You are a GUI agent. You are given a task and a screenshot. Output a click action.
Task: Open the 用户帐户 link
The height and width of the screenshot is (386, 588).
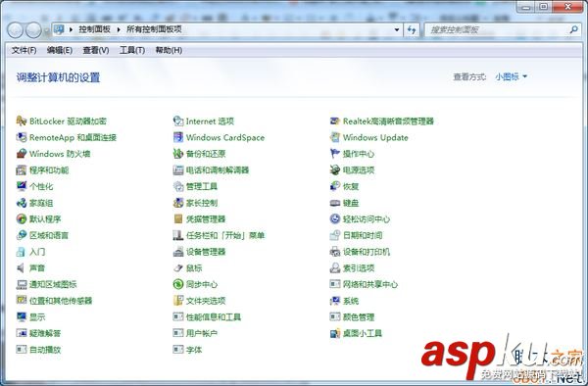click(202, 333)
